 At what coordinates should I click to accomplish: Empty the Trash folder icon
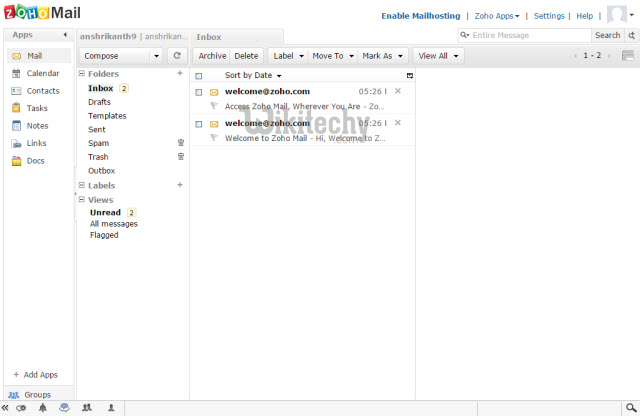click(181, 156)
